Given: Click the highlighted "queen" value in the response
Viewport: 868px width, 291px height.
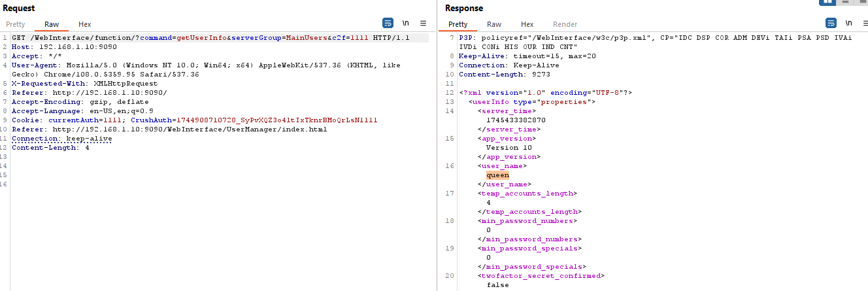Looking at the screenshot, I should coord(497,175).
